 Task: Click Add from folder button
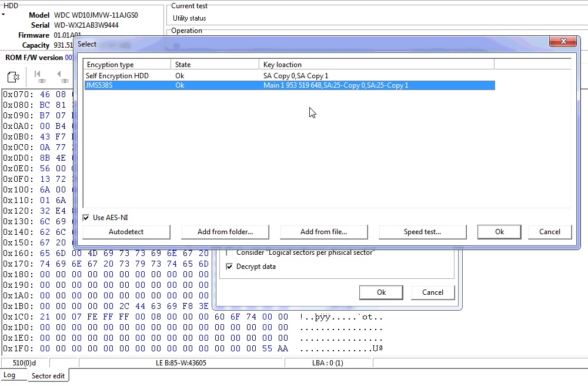(x=225, y=232)
